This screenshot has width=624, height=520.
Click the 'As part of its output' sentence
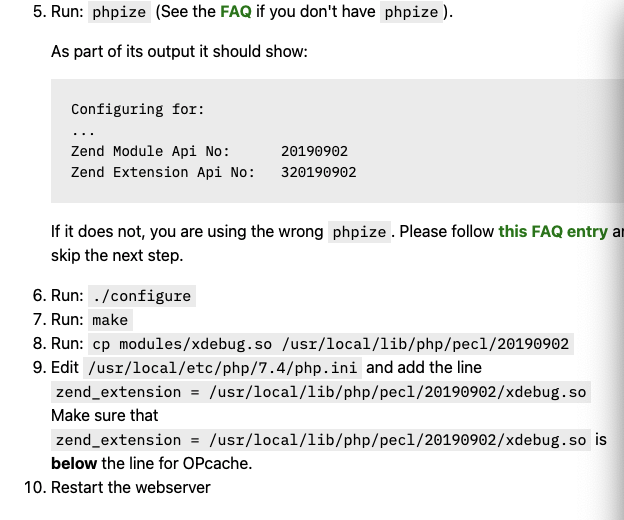tap(179, 52)
